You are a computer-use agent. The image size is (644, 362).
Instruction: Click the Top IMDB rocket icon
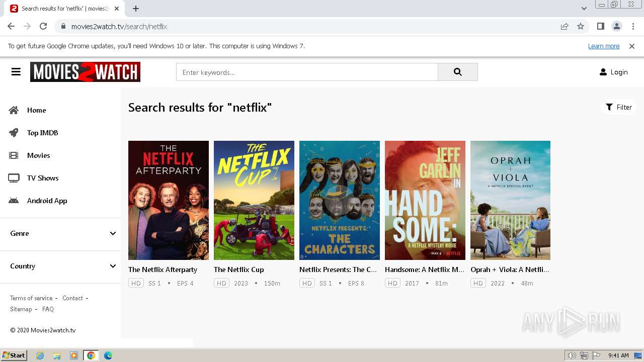[14, 133]
